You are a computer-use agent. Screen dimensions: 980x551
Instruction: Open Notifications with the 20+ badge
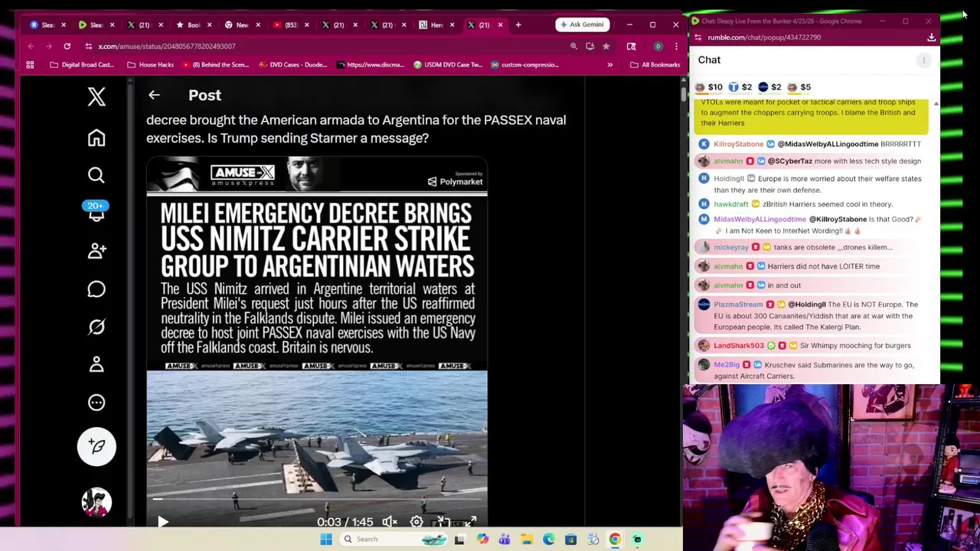(96, 212)
